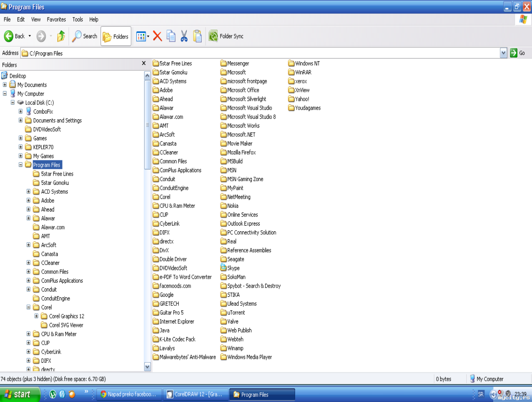Select the Internet Explorer folder
Screen dimensions: 532x402
pyautogui.click(x=173, y=321)
